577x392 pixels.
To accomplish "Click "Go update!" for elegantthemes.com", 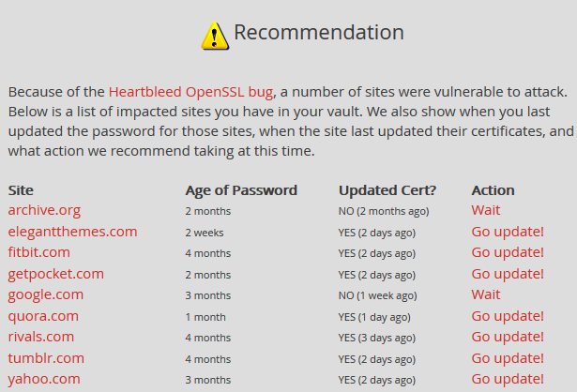I will [508, 232].
